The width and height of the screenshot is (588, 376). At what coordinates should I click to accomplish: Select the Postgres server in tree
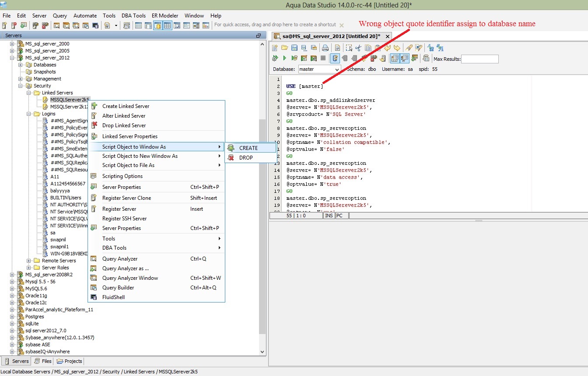click(35, 317)
